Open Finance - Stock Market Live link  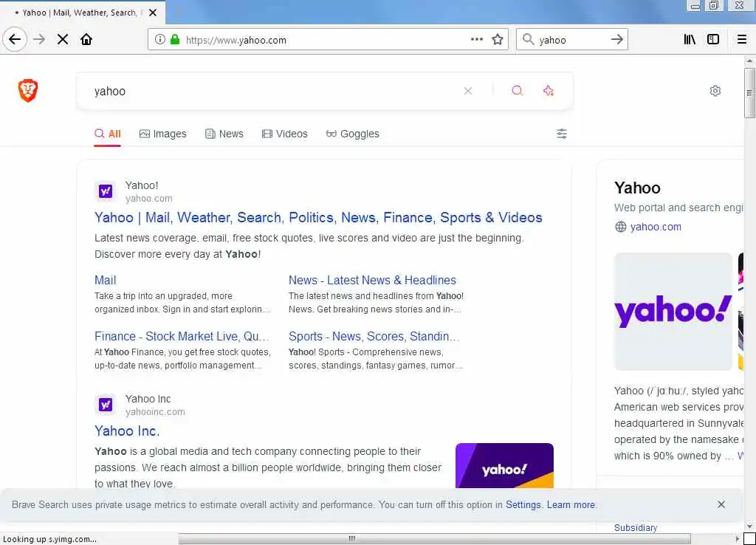coord(182,336)
